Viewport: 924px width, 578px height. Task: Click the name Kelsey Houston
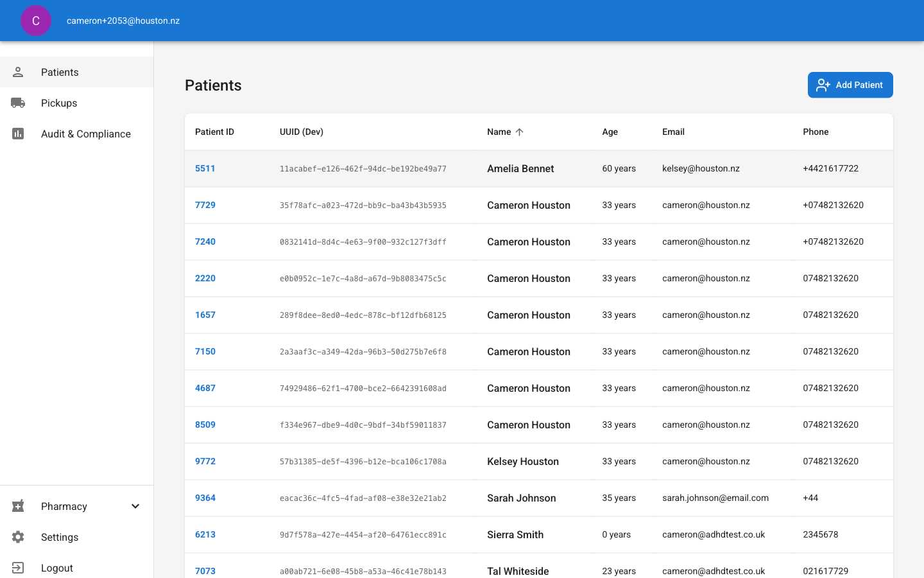point(523,461)
